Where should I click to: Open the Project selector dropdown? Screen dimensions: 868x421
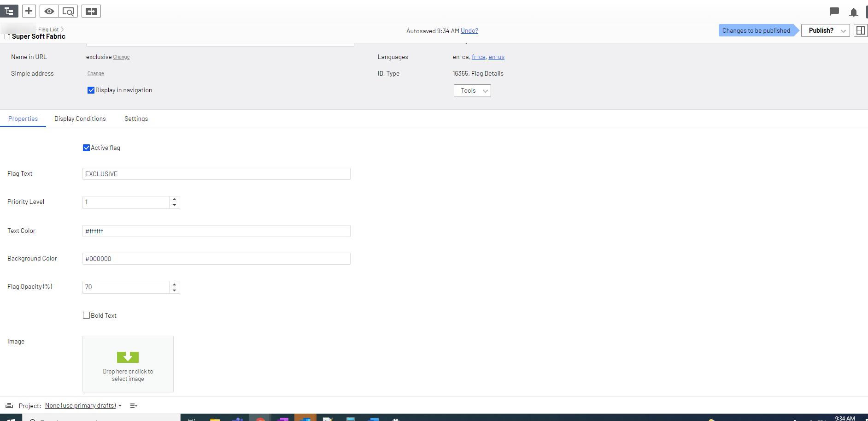(x=83, y=406)
